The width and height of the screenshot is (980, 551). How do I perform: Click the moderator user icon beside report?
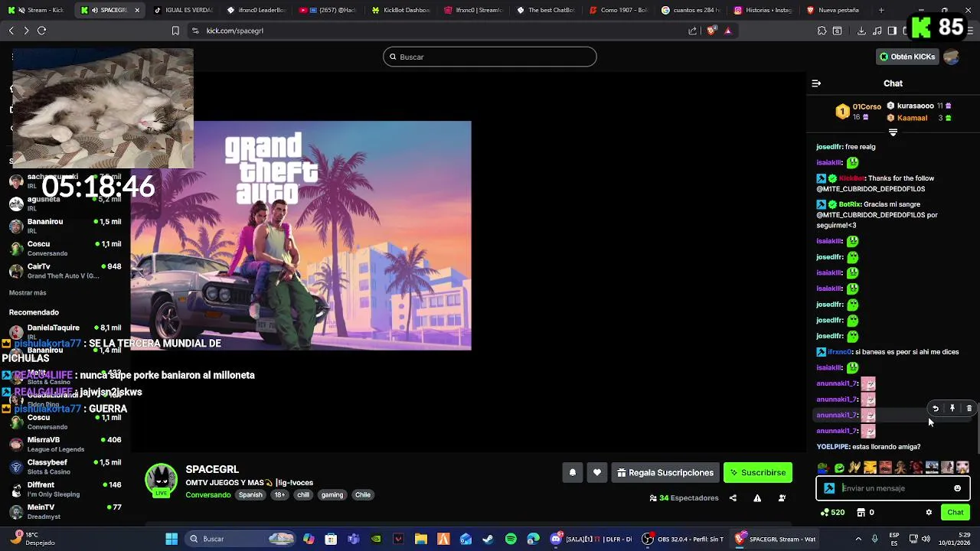[x=782, y=498]
